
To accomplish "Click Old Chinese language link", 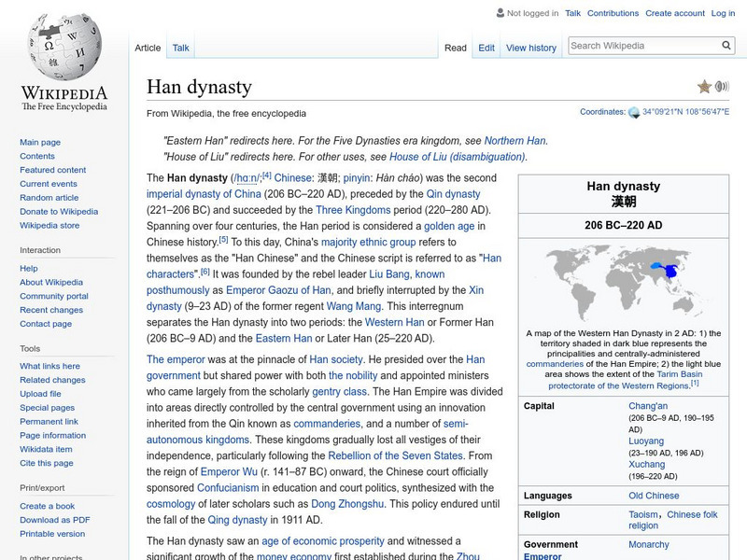I will [654, 496].
